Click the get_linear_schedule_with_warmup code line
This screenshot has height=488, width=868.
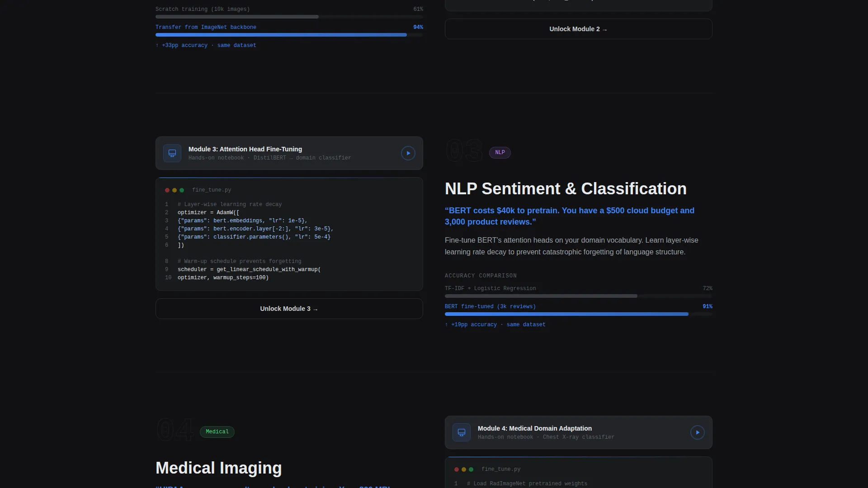point(249,270)
